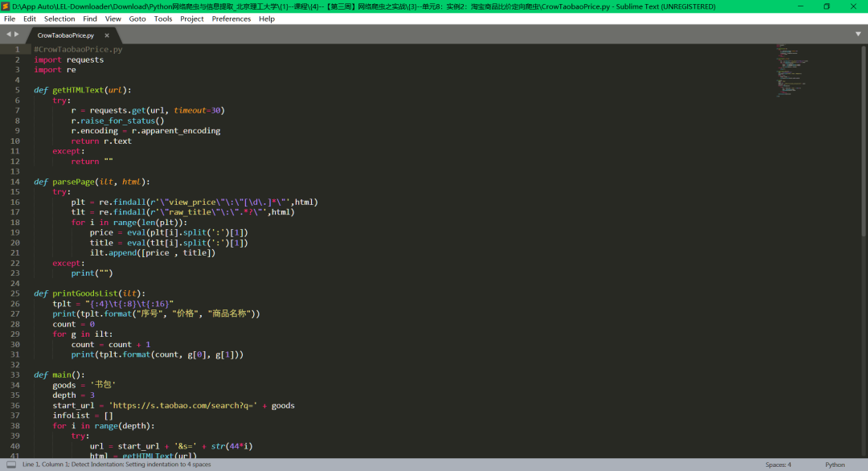Open the Python syntax selector

(x=835, y=465)
